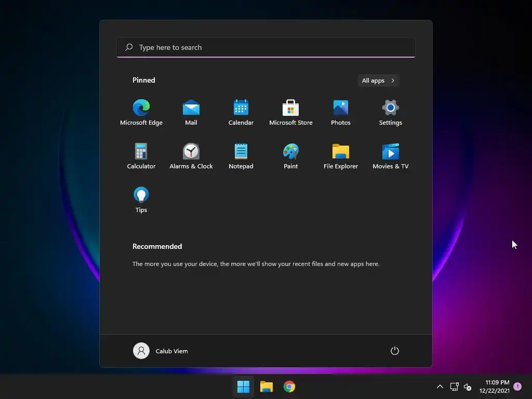Open Microsoft Edge from pinned apps
The width and height of the screenshot is (532, 399).
(x=141, y=113)
